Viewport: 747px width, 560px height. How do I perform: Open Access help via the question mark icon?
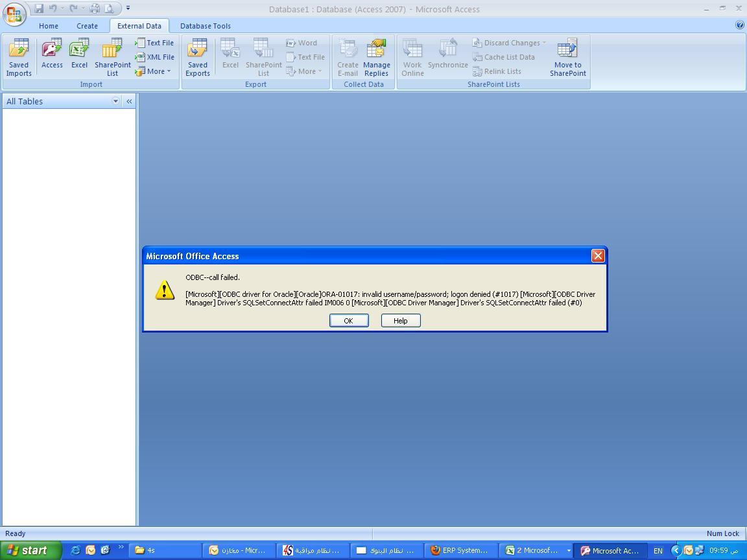coord(739,25)
